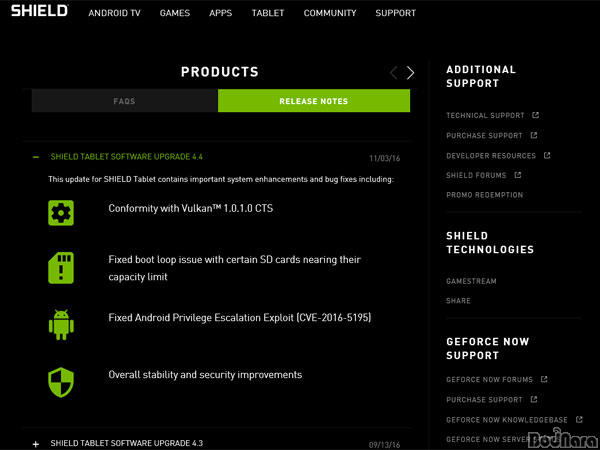Click the 'Fixed Android Privilege Escalation Exploit' text
600x450 pixels.
click(x=240, y=318)
